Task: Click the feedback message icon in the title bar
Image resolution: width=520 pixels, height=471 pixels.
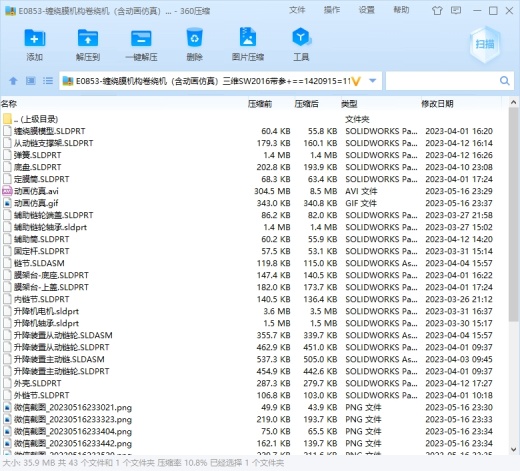Action: pyautogui.click(x=456, y=10)
